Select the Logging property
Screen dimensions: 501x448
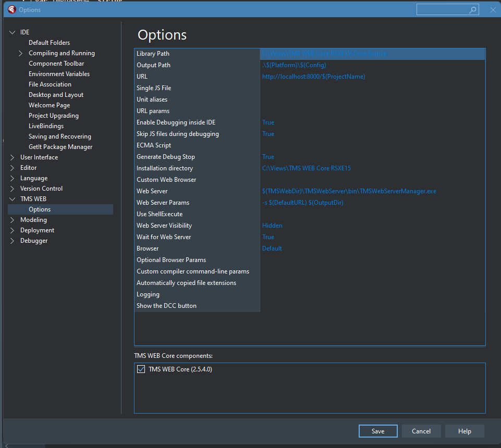(197, 295)
